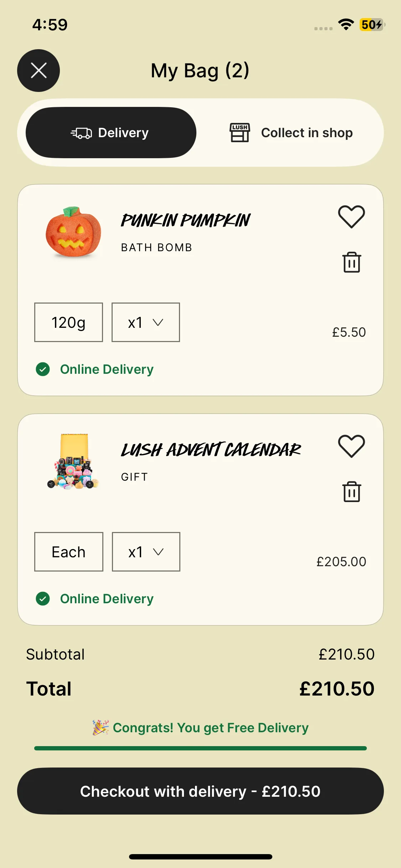Tap green check beside Punkin Pumpkin delivery
Image resolution: width=401 pixels, height=868 pixels.
43,369
